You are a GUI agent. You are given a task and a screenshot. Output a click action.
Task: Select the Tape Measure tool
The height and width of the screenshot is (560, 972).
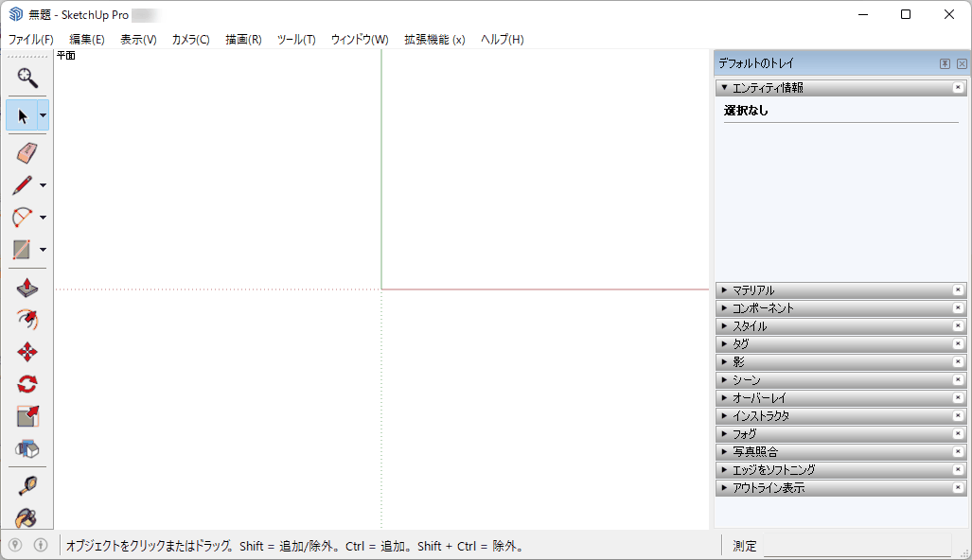coord(27,486)
